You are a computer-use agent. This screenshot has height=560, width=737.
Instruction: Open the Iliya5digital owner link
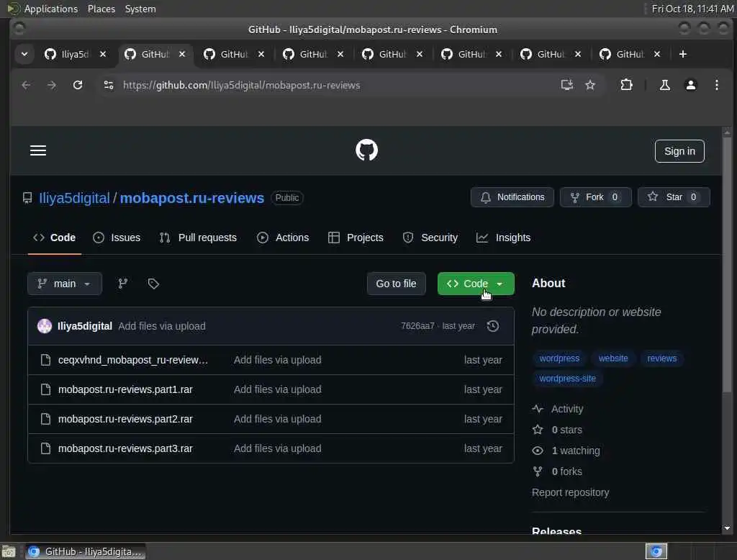click(74, 198)
